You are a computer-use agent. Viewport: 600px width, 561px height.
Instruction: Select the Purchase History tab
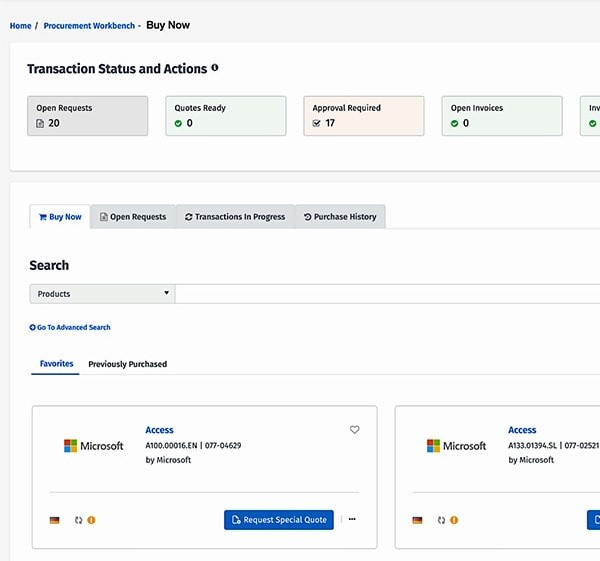pyautogui.click(x=340, y=217)
